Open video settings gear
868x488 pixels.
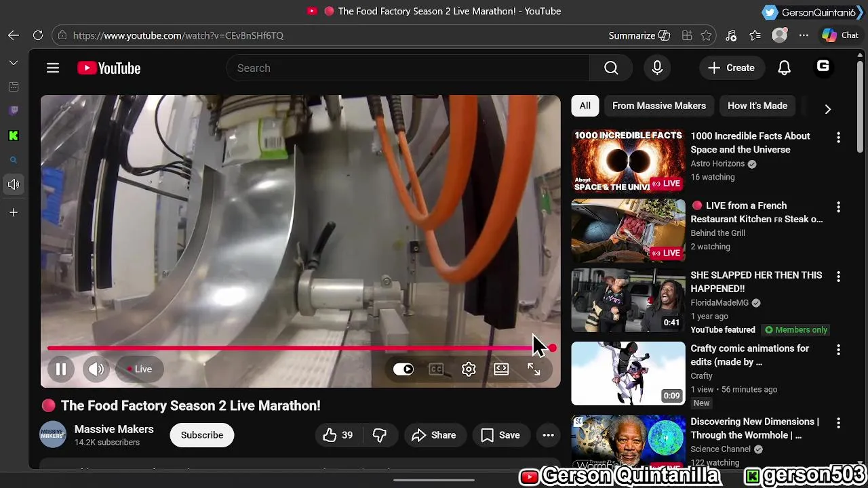point(469,369)
